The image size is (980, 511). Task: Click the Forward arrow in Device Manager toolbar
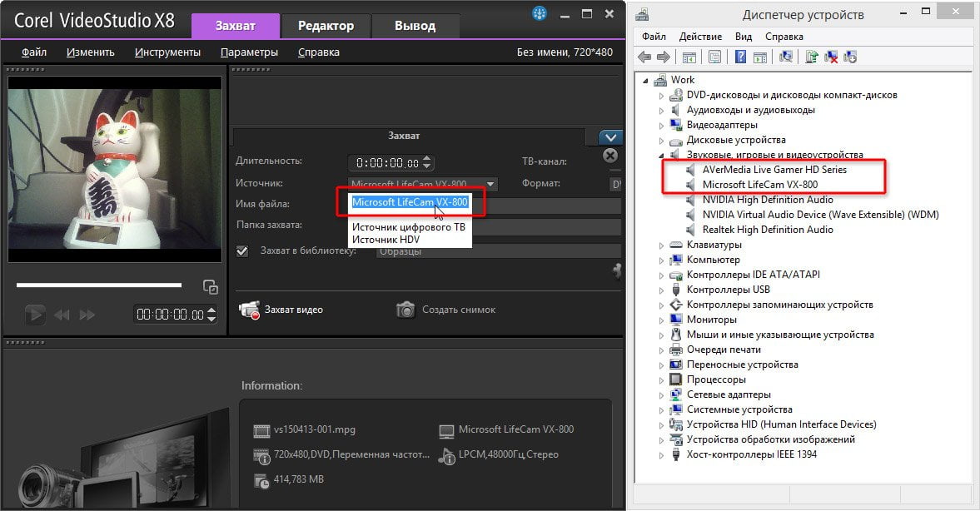click(663, 57)
